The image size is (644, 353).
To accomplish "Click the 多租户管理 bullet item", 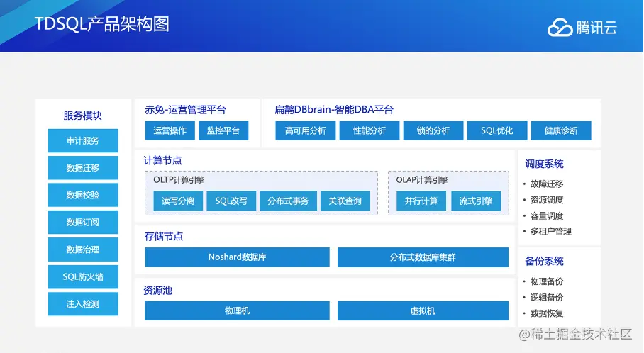I will [x=551, y=232].
